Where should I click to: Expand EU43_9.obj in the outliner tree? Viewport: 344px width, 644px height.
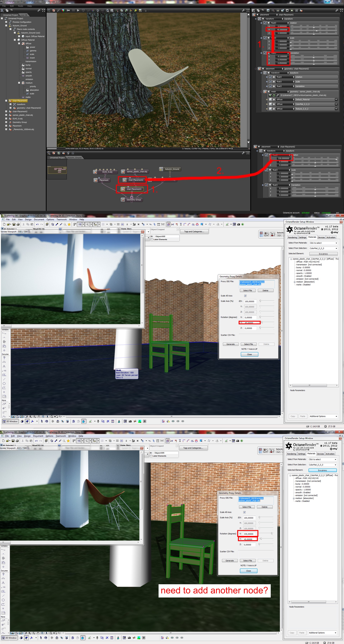click(6, 119)
